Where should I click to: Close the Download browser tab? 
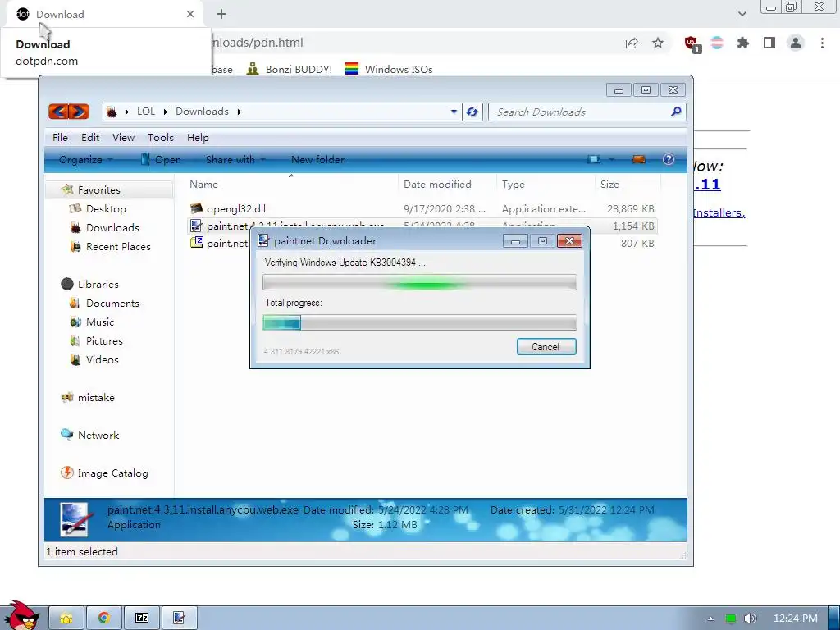pos(190,14)
